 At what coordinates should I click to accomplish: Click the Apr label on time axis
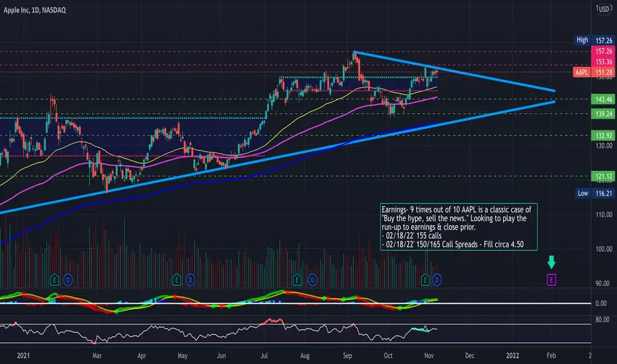click(142, 355)
